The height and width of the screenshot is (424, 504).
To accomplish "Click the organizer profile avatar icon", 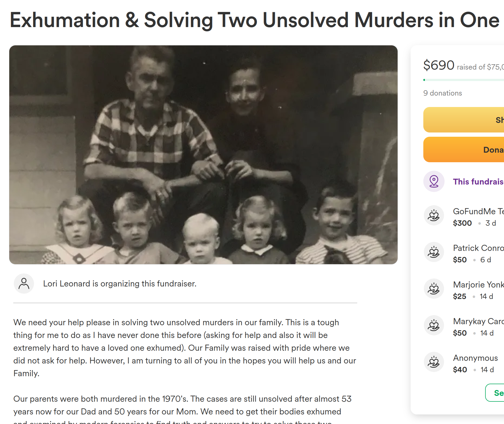I will coord(24,284).
